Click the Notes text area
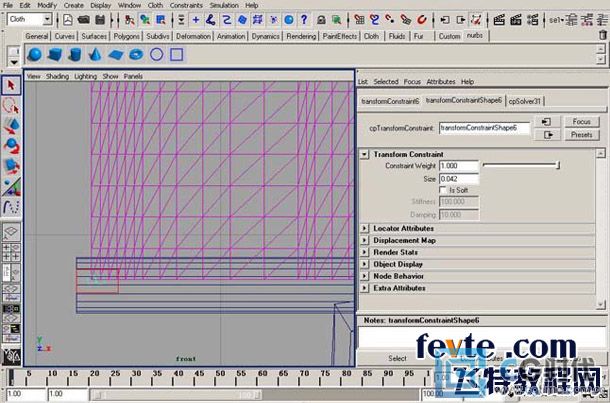This screenshot has height=403, width=610. (x=482, y=338)
